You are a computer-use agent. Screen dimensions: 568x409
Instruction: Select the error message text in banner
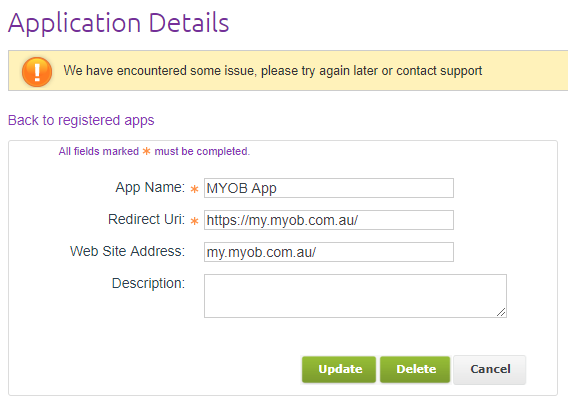pos(273,71)
